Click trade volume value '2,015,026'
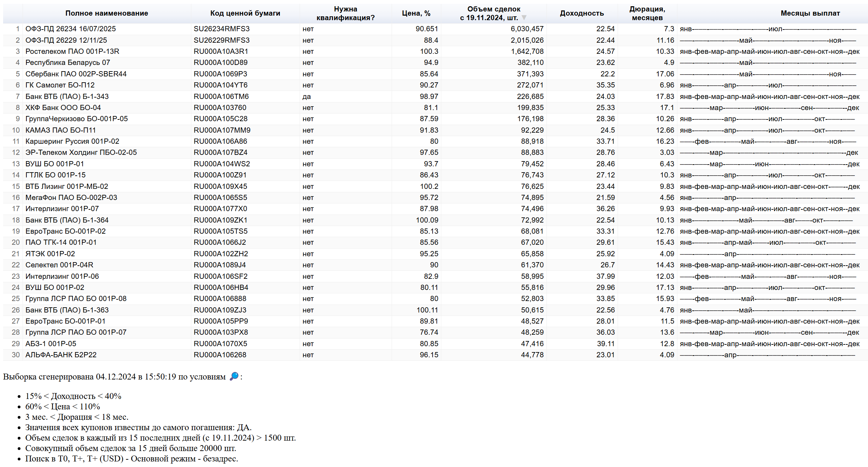868x467 pixels. [x=527, y=40]
